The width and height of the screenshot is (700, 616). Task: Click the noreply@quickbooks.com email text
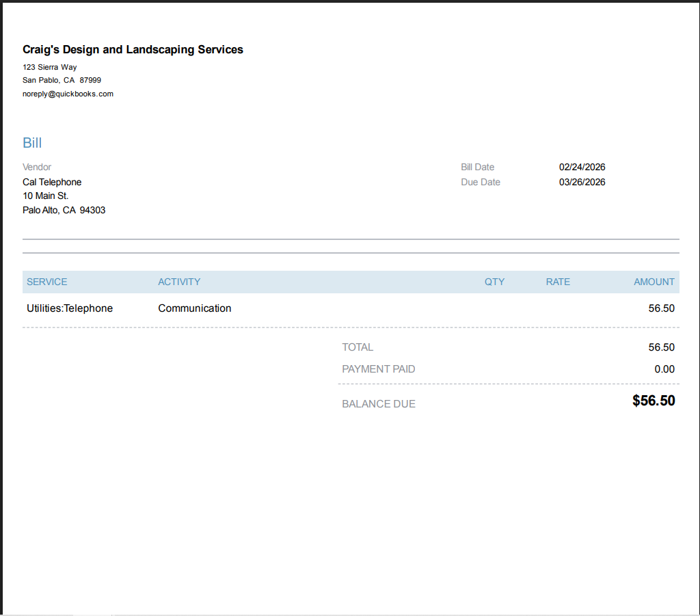tap(68, 94)
